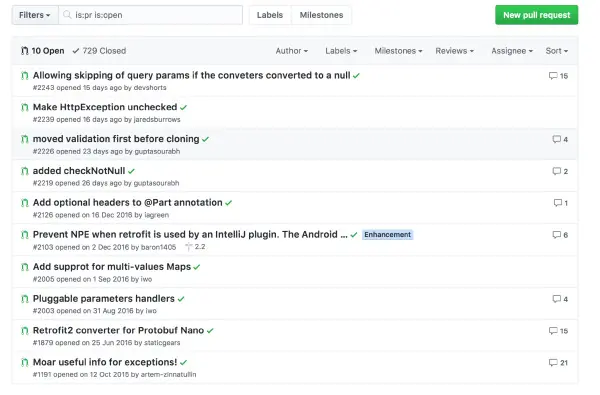
Task: Click status checkmark after 'multi-values Maps'
Action: click(197, 267)
